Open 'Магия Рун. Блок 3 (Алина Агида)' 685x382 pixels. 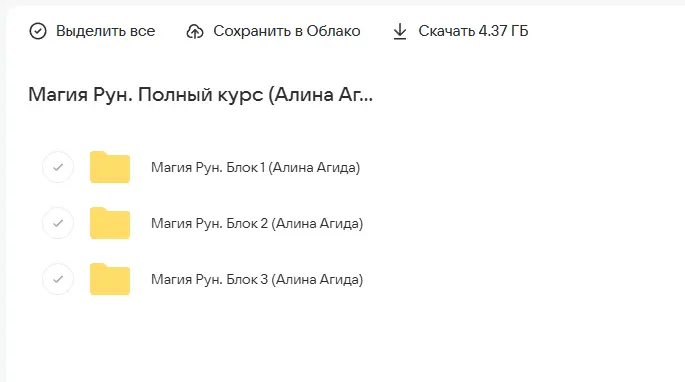(257, 279)
